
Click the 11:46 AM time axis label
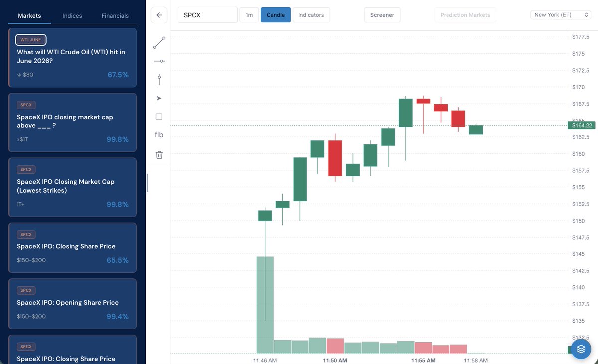[265, 360]
